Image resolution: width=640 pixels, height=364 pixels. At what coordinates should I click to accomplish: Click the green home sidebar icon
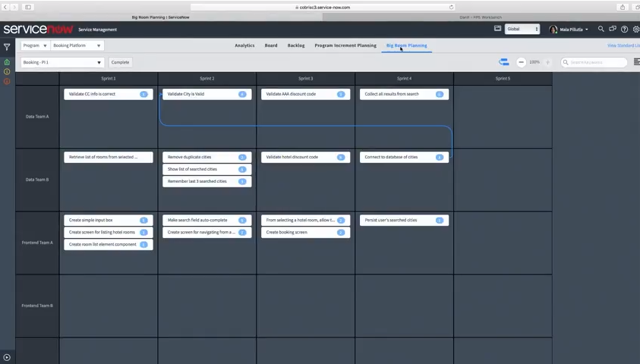(7, 62)
